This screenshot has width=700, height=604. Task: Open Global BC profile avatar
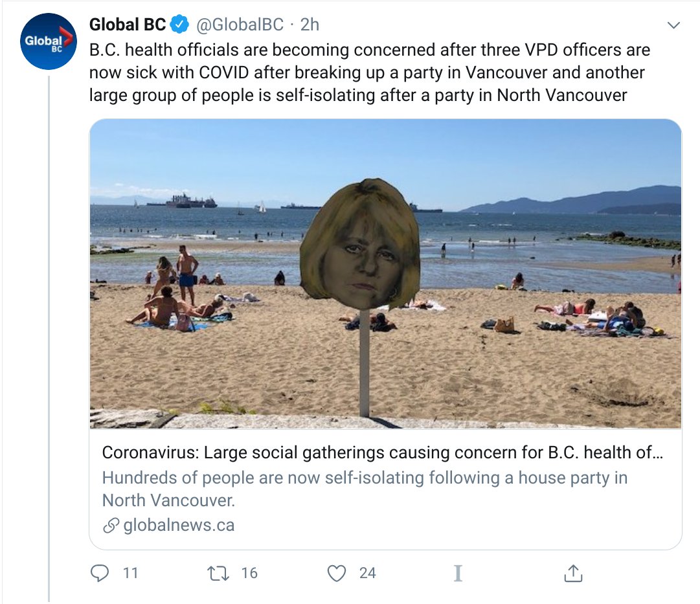tap(48, 41)
